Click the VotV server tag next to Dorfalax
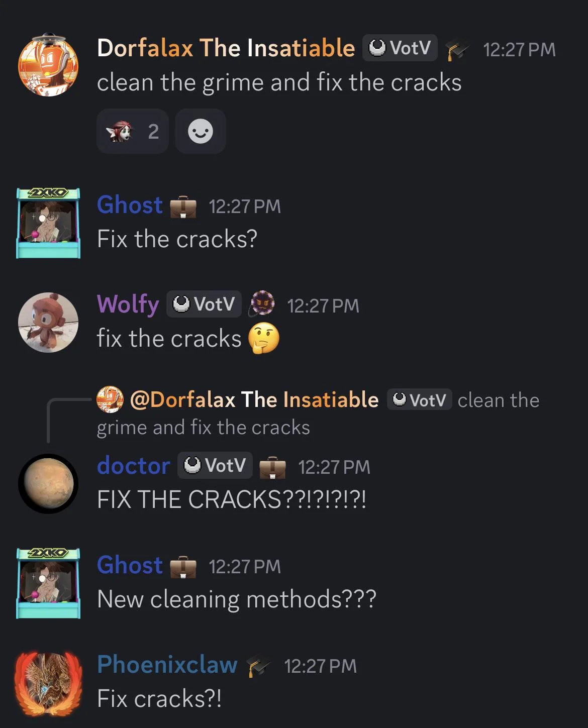Image resolution: width=588 pixels, height=728 pixels. click(400, 48)
